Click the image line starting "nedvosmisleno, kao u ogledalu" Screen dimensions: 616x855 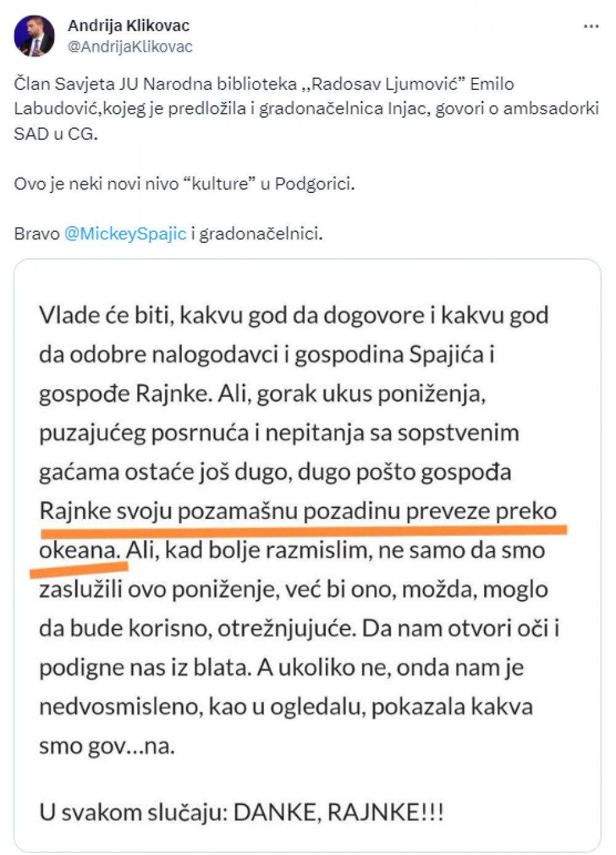286,707
